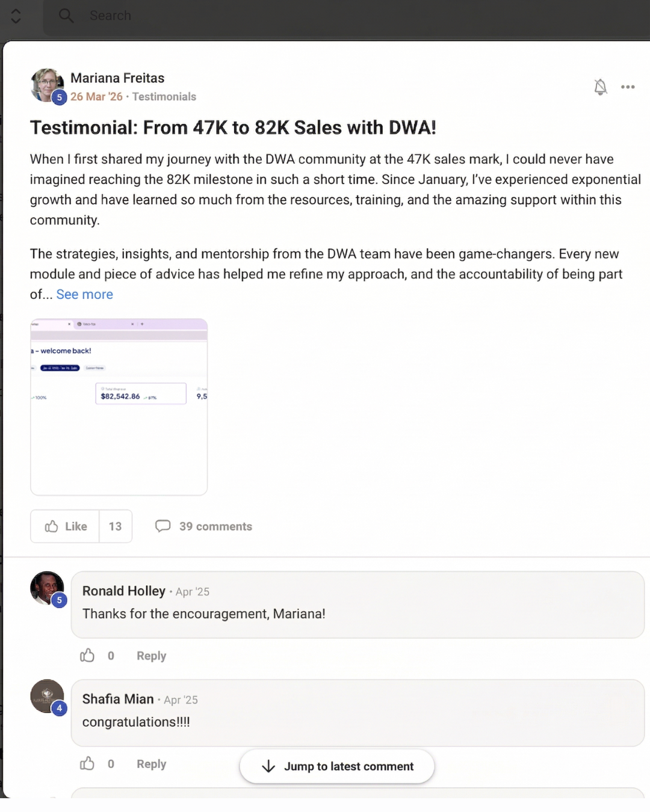Image resolution: width=650 pixels, height=812 pixels.
Task: Click the speech bubble comments icon
Action: click(162, 526)
